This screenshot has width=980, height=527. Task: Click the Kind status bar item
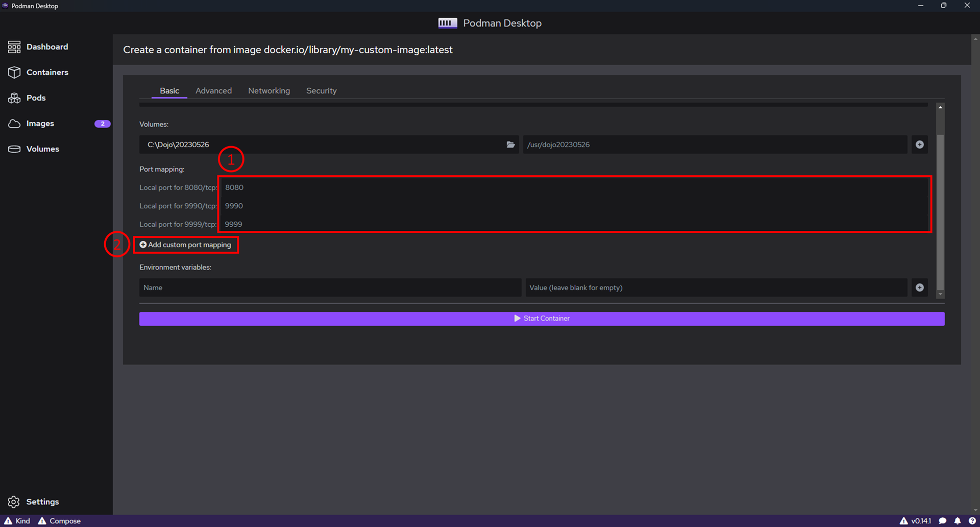point(17,521)
